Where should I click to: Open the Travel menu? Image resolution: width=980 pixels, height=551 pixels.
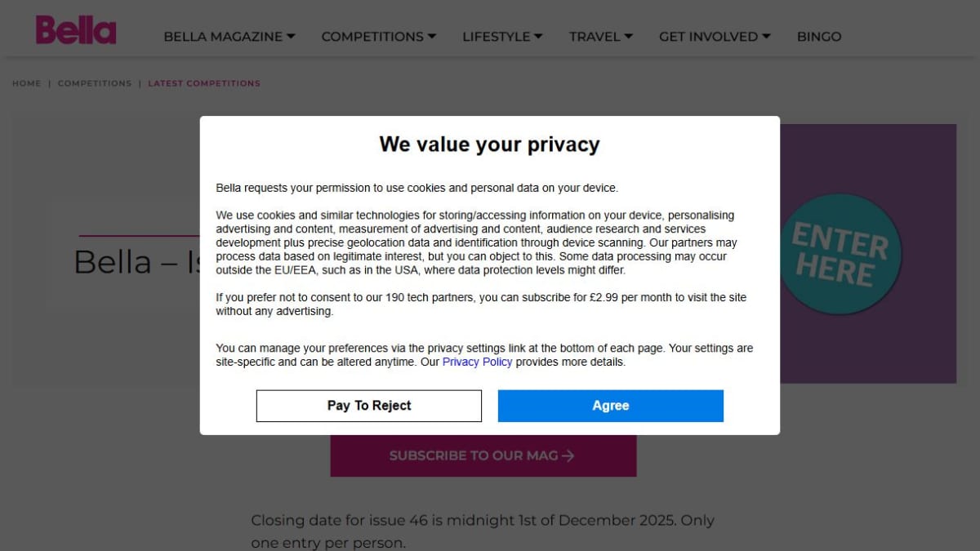(601, 37)
